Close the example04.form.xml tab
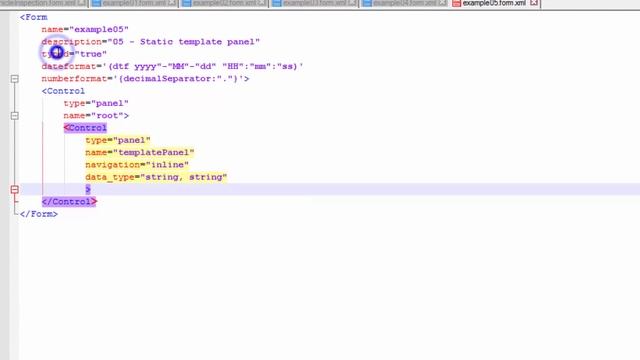Image resolution: width=640 pixels, height=360 pixels. pyautogui.click(x=443, y=3)
